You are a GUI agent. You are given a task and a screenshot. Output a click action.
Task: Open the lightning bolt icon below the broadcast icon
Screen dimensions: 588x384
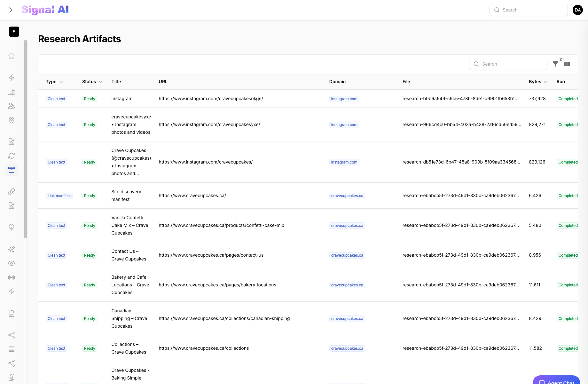12,292
